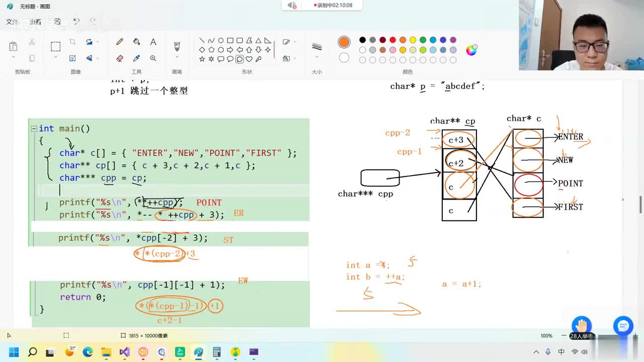This screenshot has height=362, width=644.
Task: Pick the straight line shape
Action: click(202, 41)
